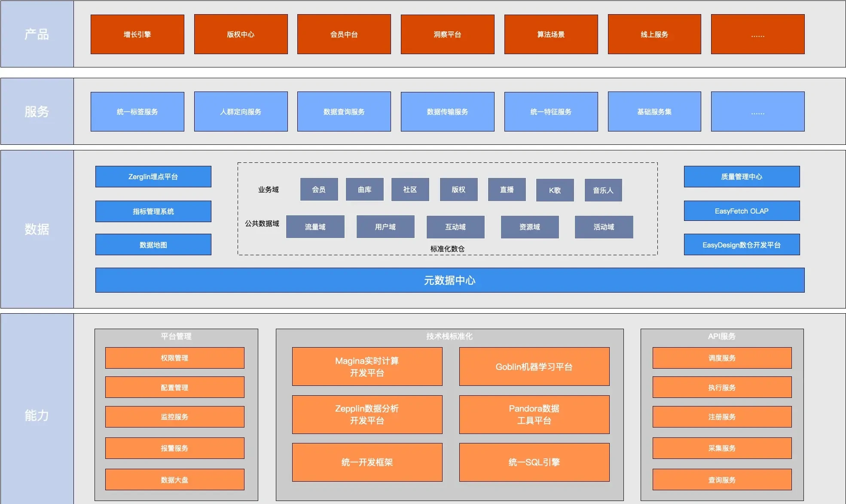846x504 pixels.
Task: Select the 统一SQL引擎 box
Action: tap(534, 462)
